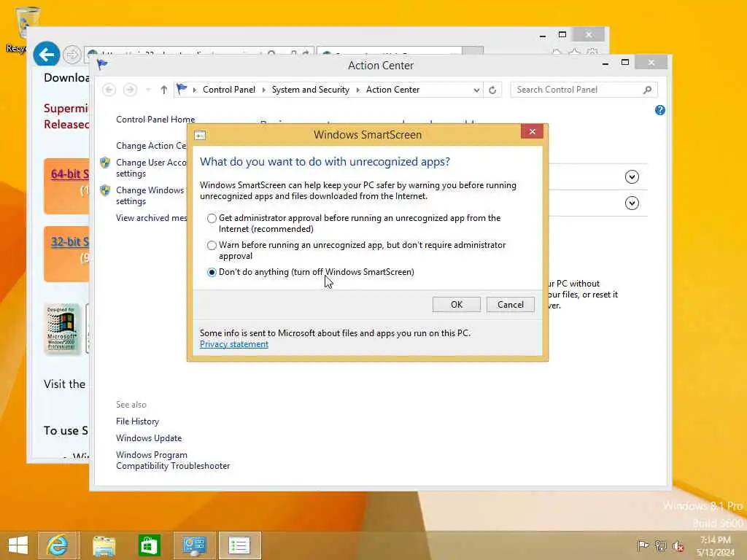Click Internet Explorer back button
Screen dimensions: 747x560
click(x=46, y=54)
